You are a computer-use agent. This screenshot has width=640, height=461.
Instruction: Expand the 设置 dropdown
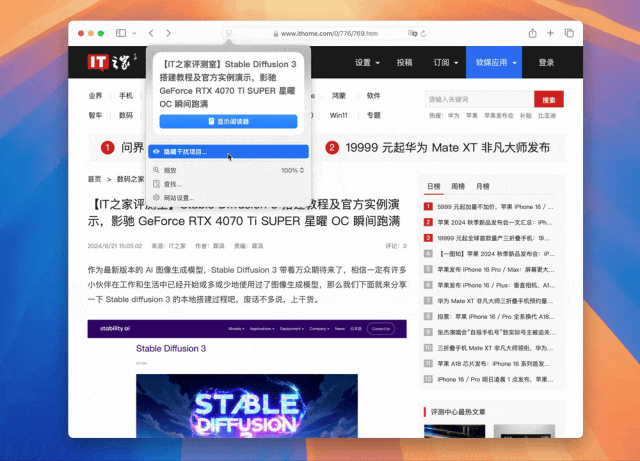coord(367,62)
